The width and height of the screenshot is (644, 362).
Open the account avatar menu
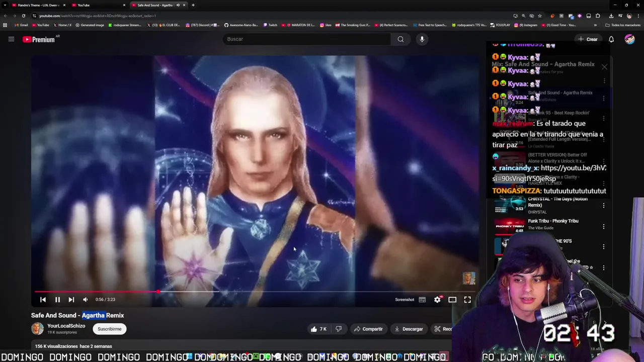point(629,39)
